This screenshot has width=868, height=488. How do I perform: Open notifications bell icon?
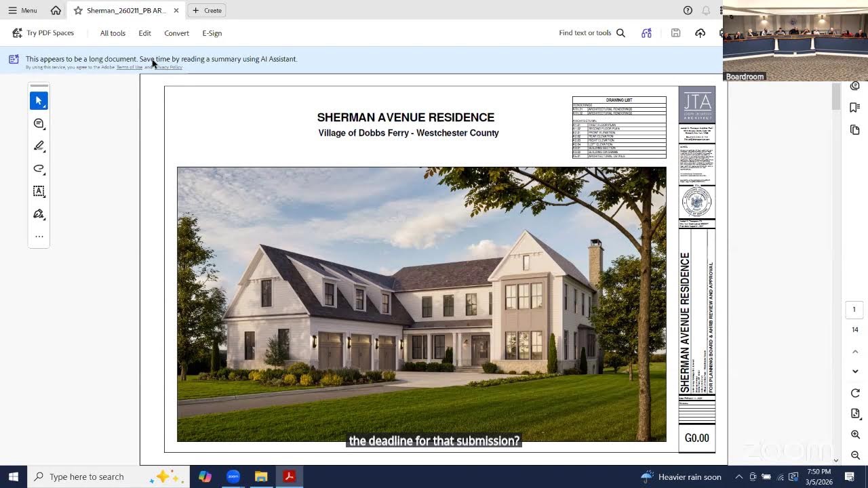(706, 10)
